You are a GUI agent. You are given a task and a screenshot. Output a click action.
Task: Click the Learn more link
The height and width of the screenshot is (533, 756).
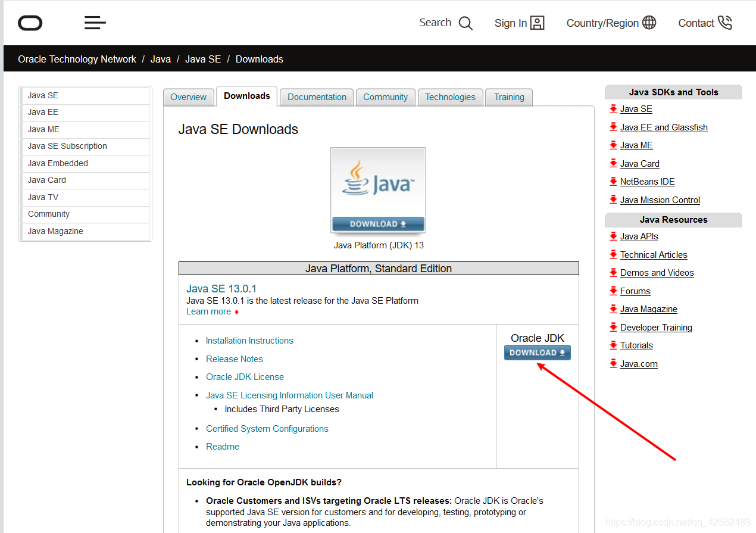pyautogui.click(x=208, y=311)
